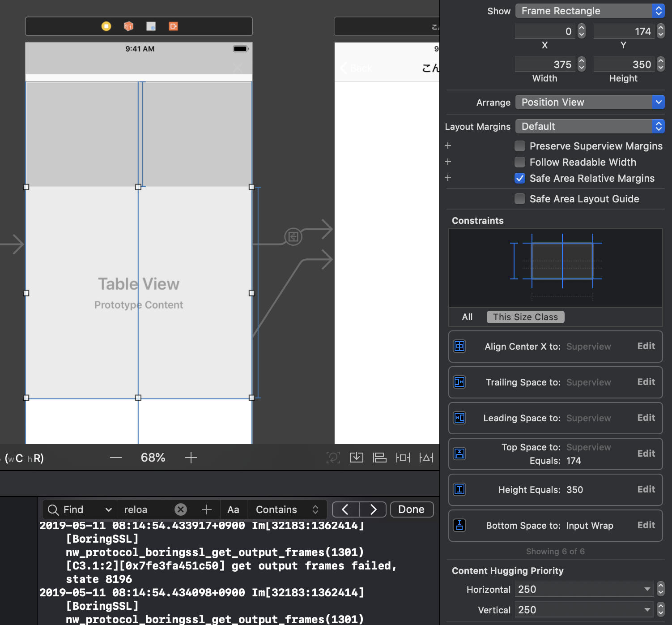Open the Align constraints icon

380,457
